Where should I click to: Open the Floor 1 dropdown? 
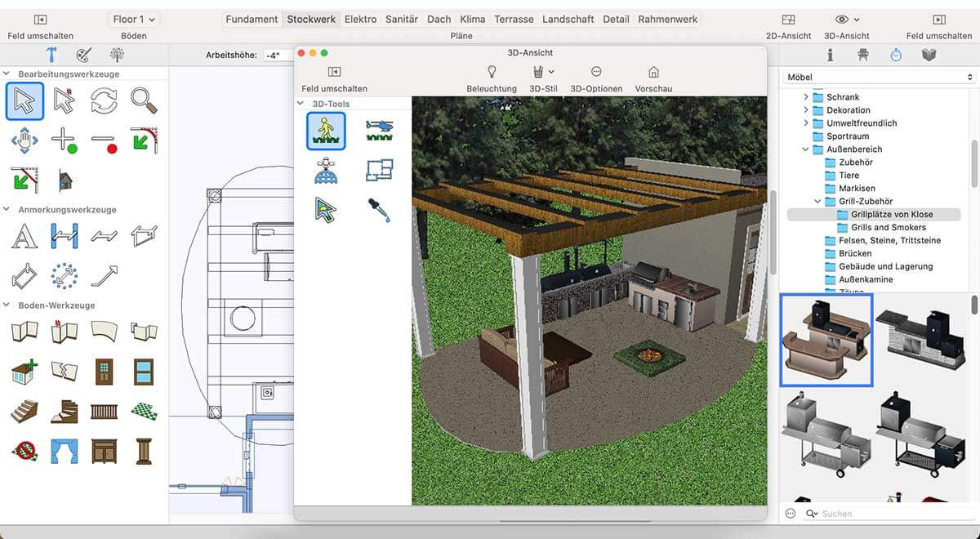pos(134,20)
